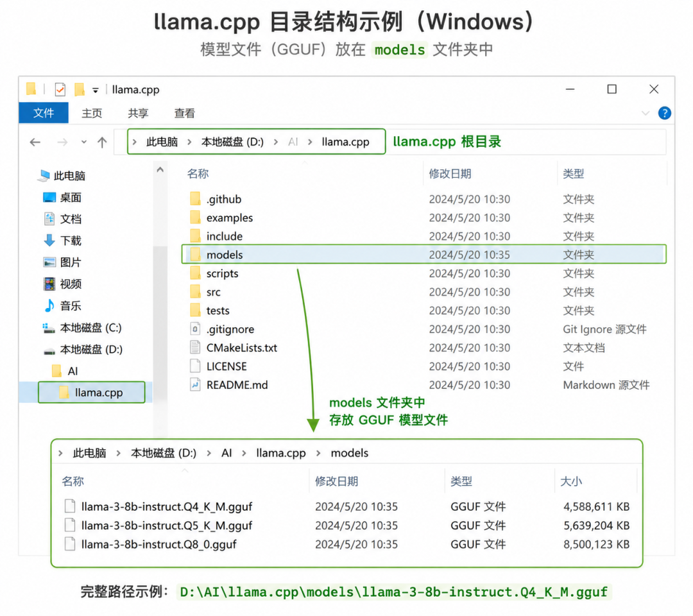
Task: Go back with the left arrow
Action: 35,142
